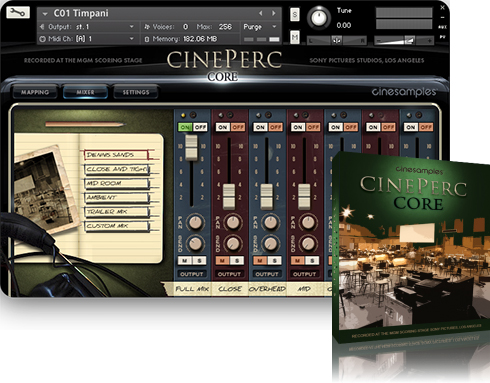The height and width of the screenshot is (383, 490).
Task: Open OUTPUT selector on Mid strip
Action: pyautogui.click(x=305, y=274)
